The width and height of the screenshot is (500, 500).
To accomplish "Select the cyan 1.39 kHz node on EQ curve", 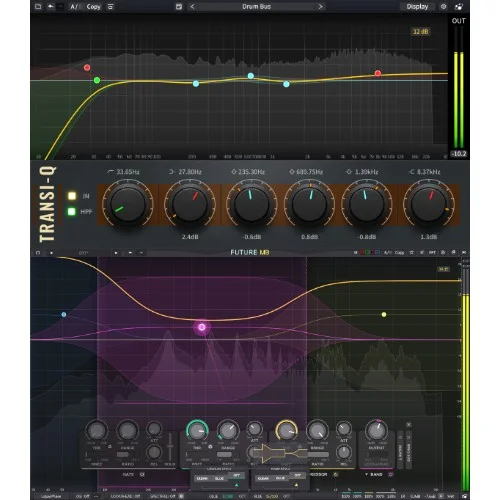I will pyautogui.click(x=286, y=84).
